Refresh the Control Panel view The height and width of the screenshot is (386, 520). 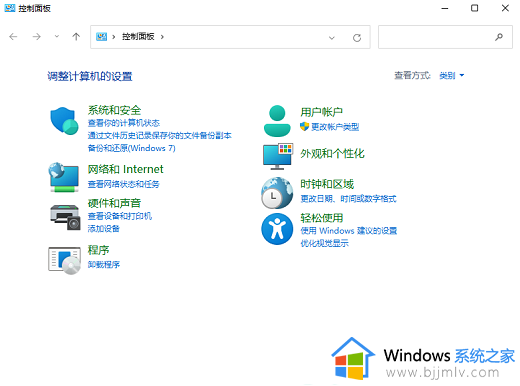(357, 38)
